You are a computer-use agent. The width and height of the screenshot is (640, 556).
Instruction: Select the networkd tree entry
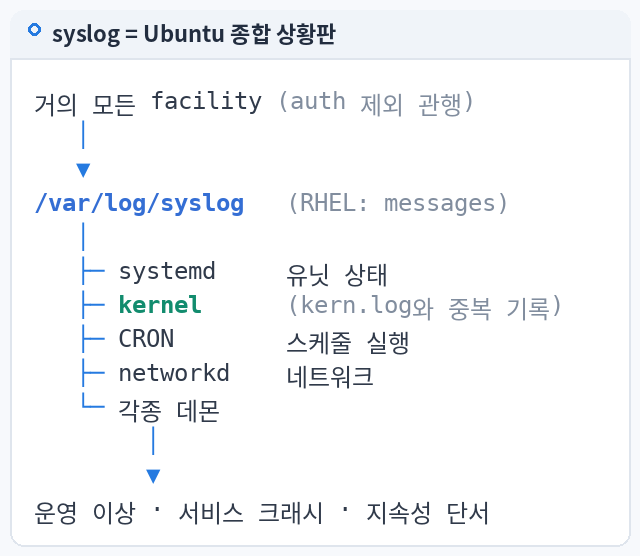(174, 373)
